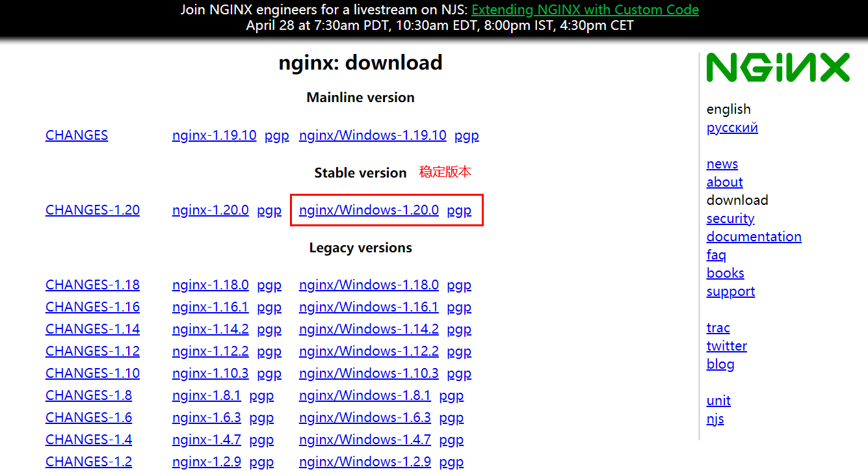The width and height of the screenshot is (868, 476).
Task: Open the blog link
Action: coord(720,364)
